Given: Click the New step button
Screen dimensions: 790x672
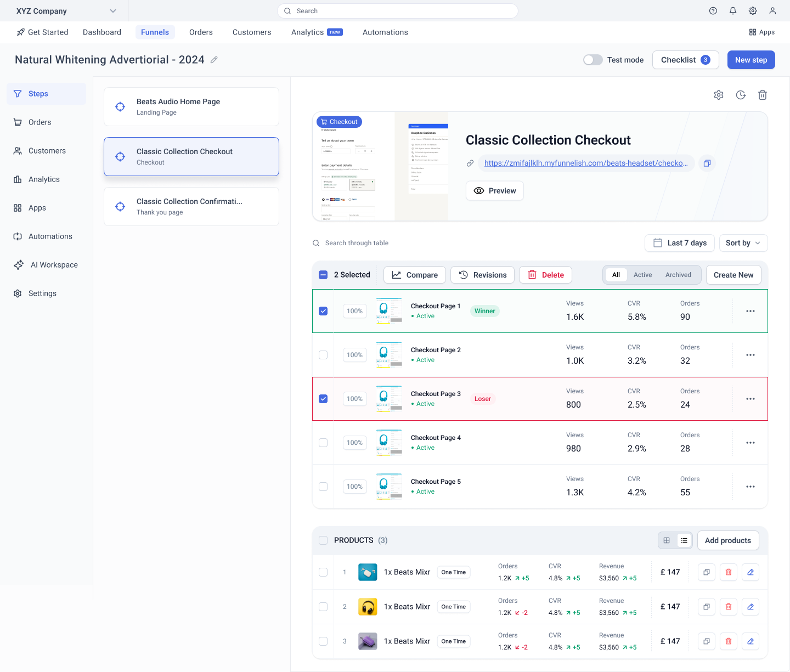Looking at the screenshot, I should click(751, 60).
